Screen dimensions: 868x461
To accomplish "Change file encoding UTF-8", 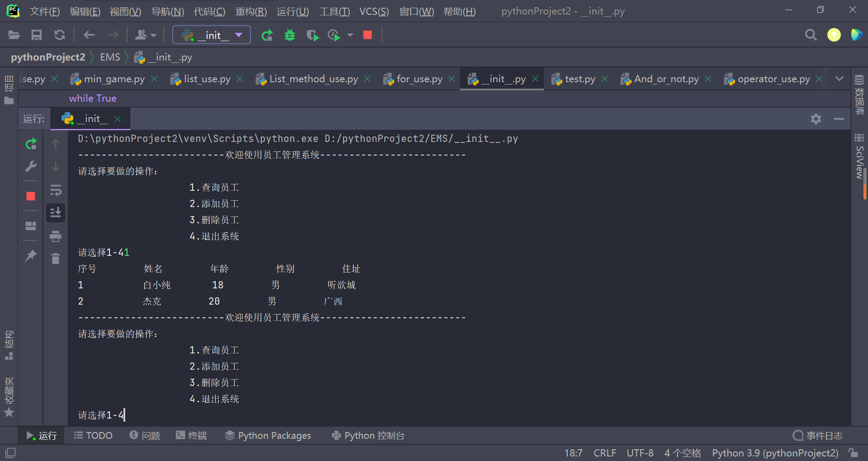I will coord(640,453).
